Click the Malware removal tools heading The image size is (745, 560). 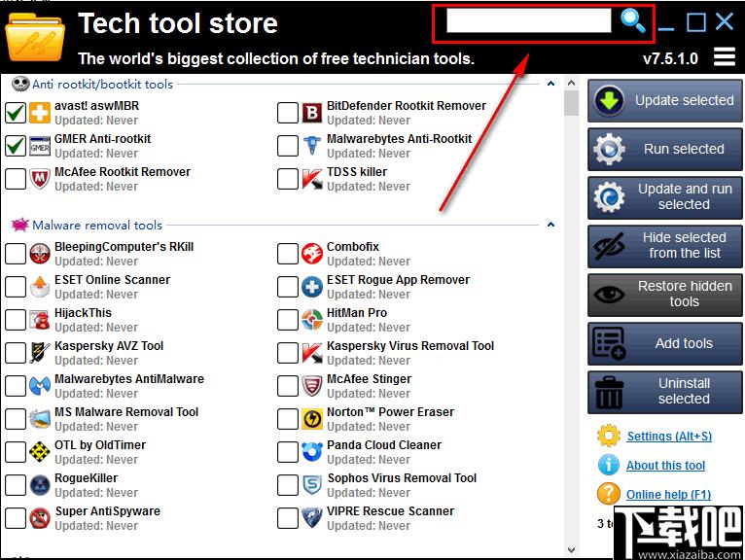pos(97,225)
